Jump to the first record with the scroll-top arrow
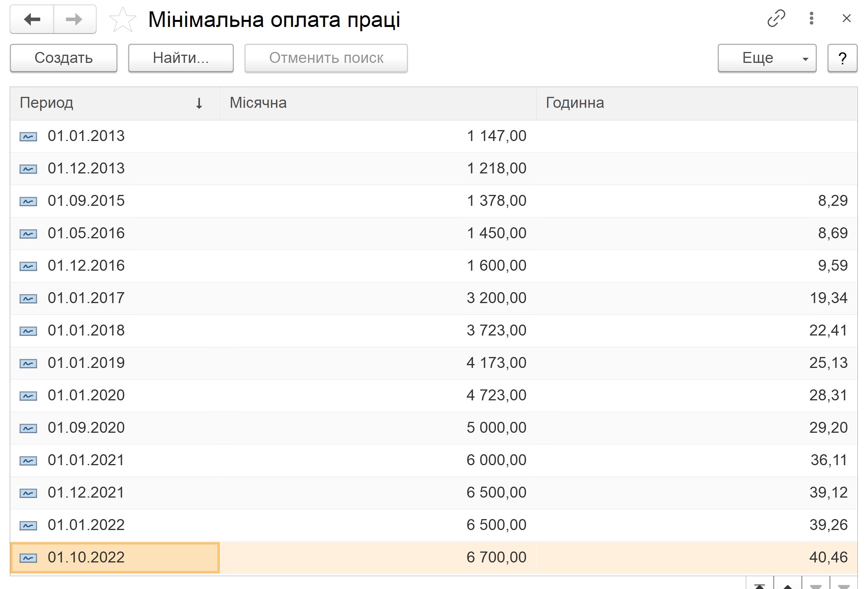868x589 pixels. pyautogui.click(x=759, y=584)
